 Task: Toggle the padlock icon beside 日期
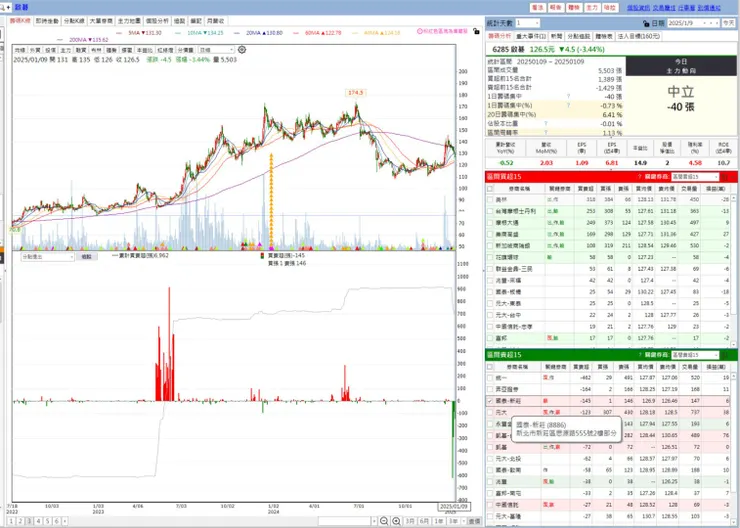[x=646, y=23]
